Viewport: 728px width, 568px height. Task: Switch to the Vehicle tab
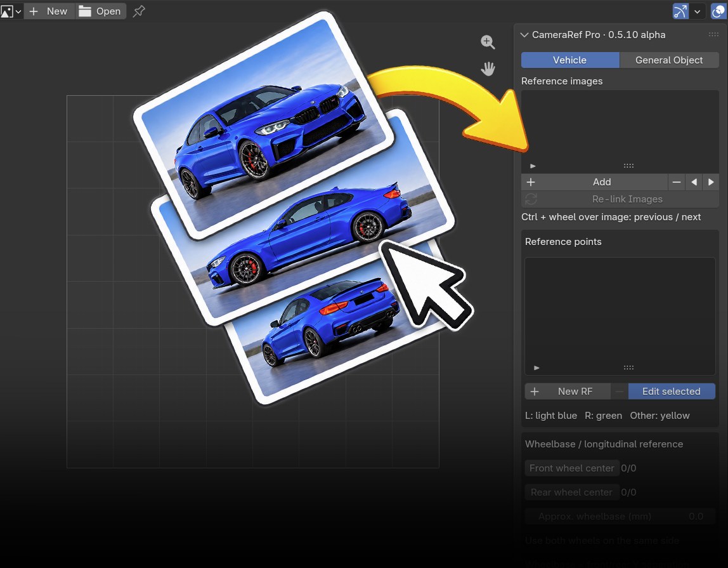point(570,60)
